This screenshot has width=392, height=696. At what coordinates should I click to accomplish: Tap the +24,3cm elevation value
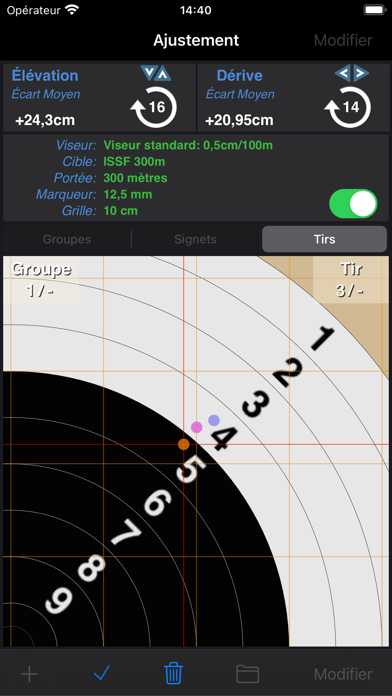point(45,120)
